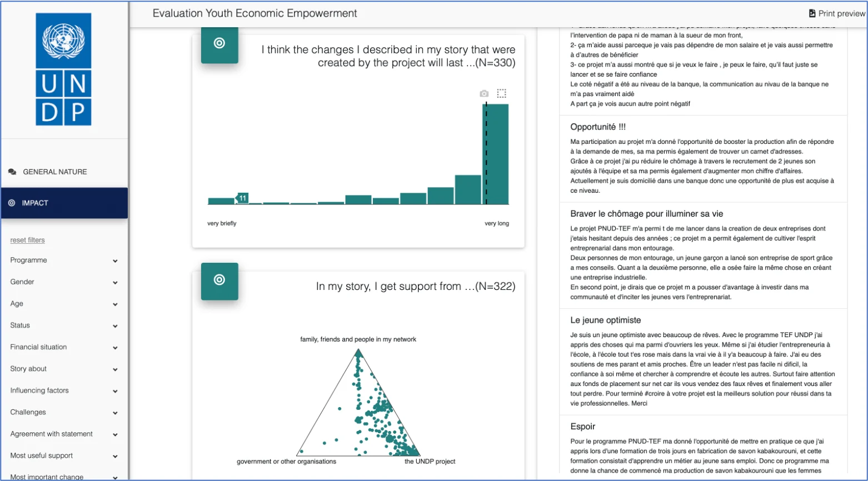Expand the Status filter
Viewport: 868px width, 481px height.
(64, 325)
